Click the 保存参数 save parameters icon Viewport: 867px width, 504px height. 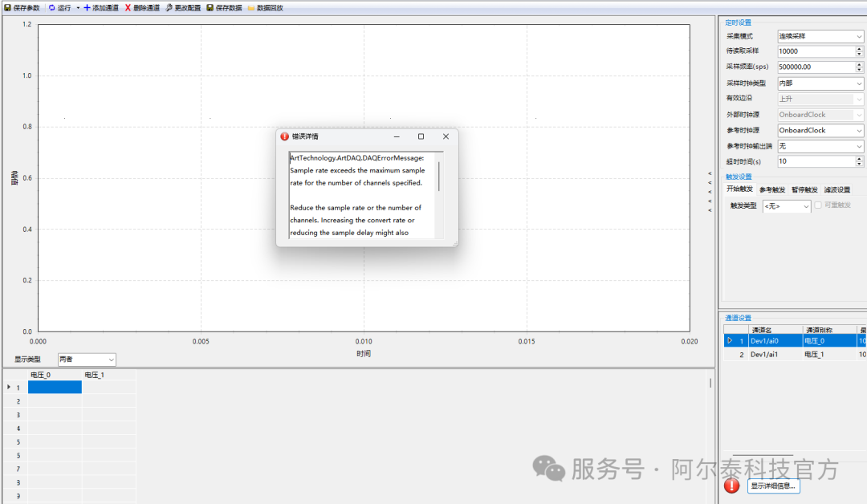coord(7,7)
